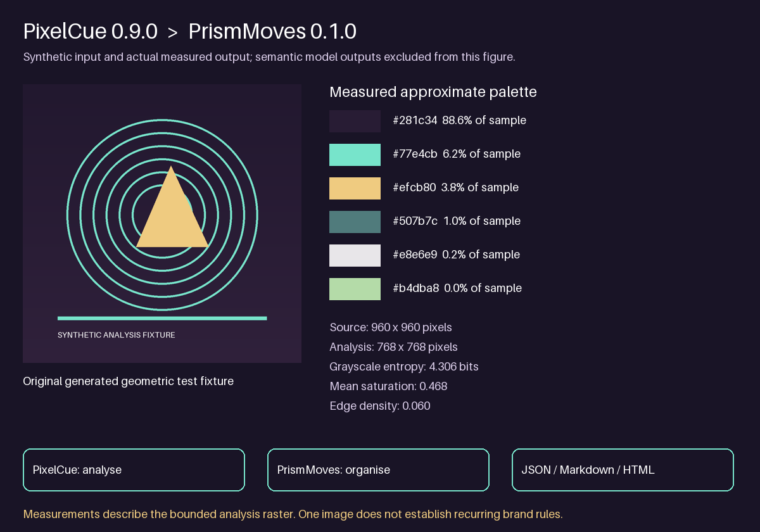760x532 pixels.
Task: Select the pale green #b4dba8 swatch
Action: click(x=355, y=289)
